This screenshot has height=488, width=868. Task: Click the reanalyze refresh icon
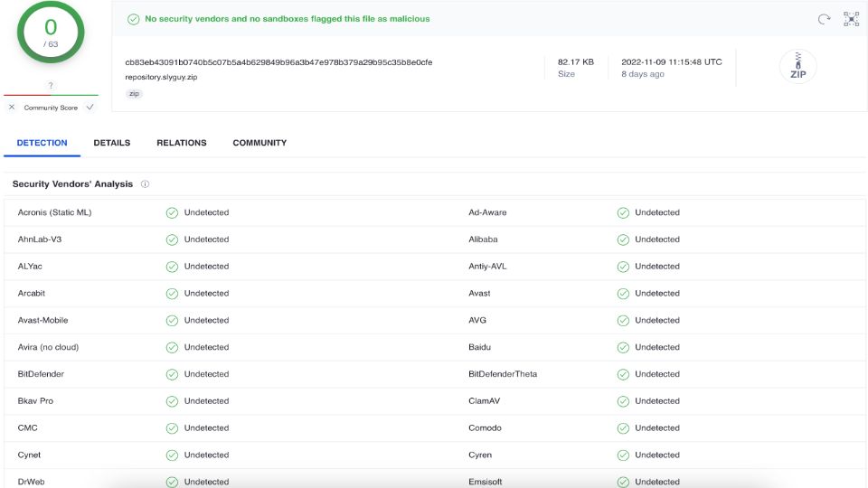(824, 19)
